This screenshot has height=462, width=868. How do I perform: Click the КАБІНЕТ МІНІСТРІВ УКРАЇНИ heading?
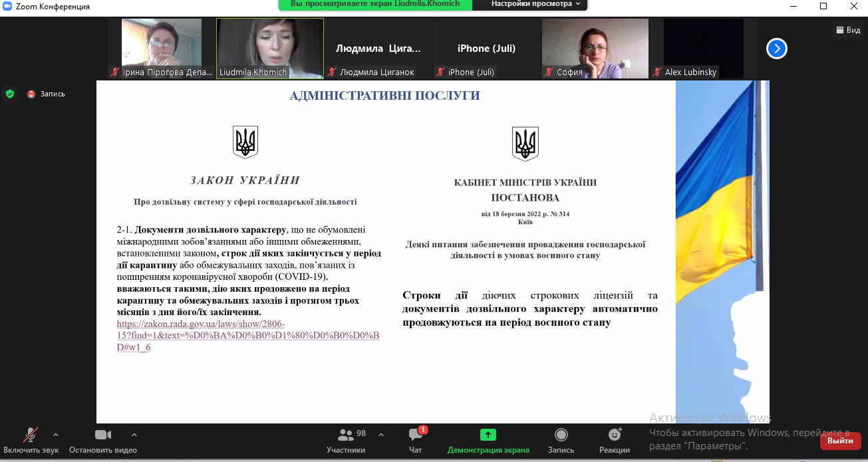pyautogui.click(x=525, y=183)
